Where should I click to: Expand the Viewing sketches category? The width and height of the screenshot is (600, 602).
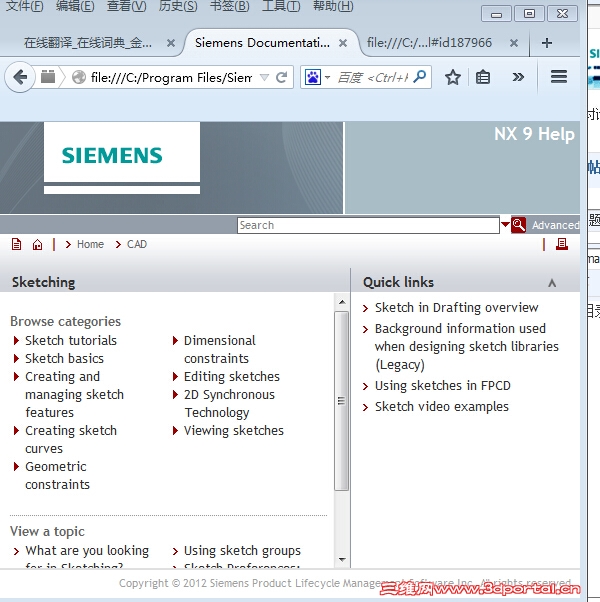pos(175,430)
